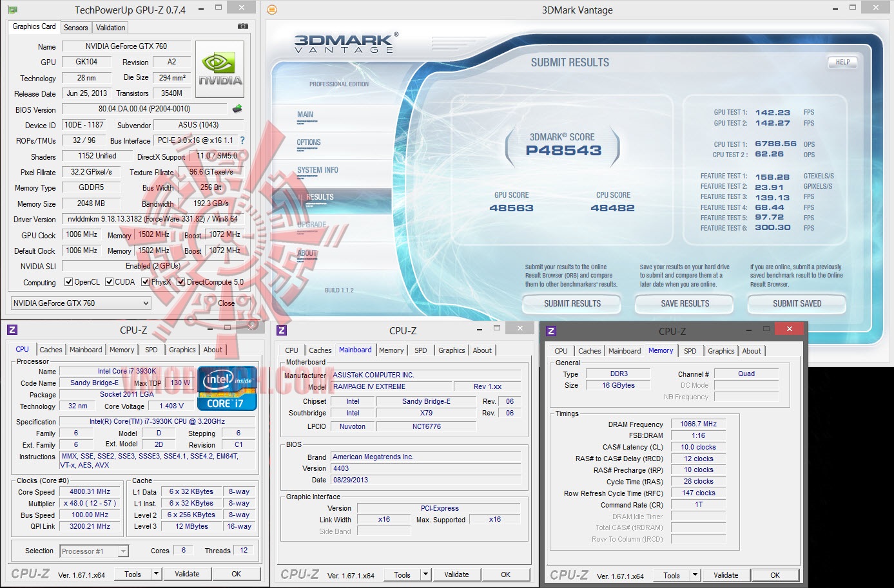Toggle the CUDA checkbox in GPU-Z
894x588 pixels.
tap(110, 282)
